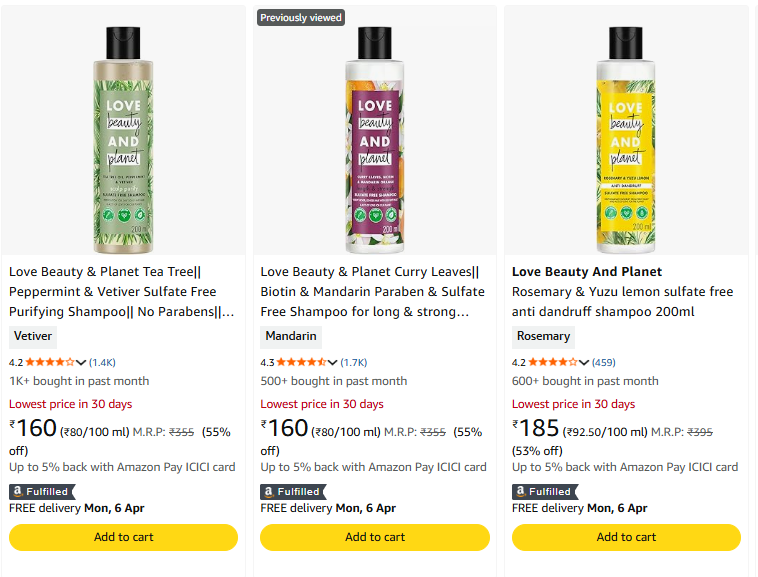Viewport: 758px width, 577px height.
Task: Select the Vetiver variant chip
Action: pos(33,337)
